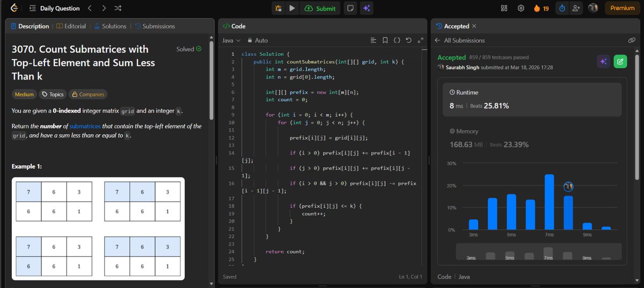Select the Runtime stats card

click(532, 99)
